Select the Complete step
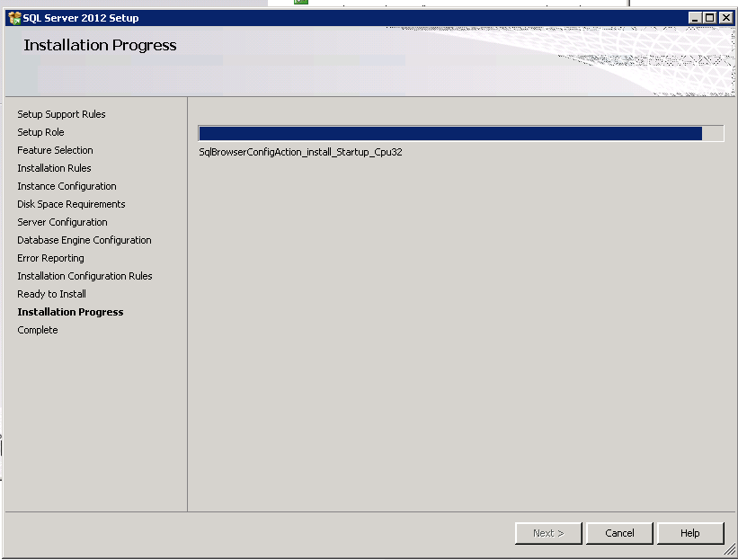Viewport: 738px width, 560px height. point(37,330)
